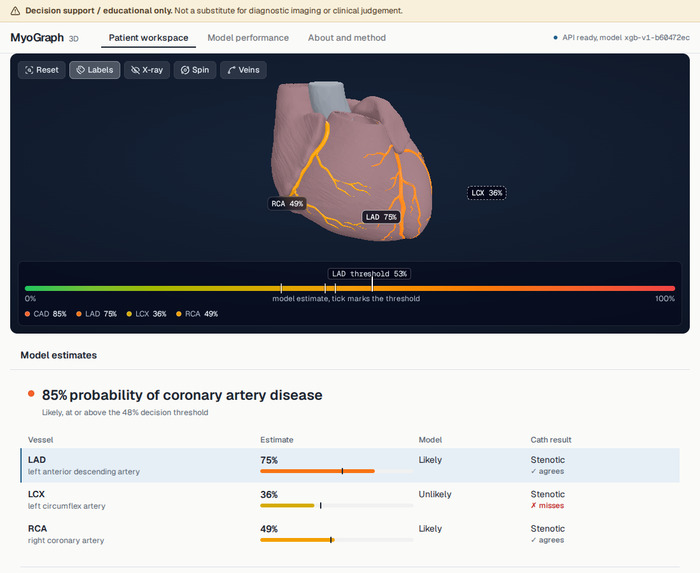Select the LAD vessel table row
The height and width of the screenshot is (573, 700).
click(350, 465)
